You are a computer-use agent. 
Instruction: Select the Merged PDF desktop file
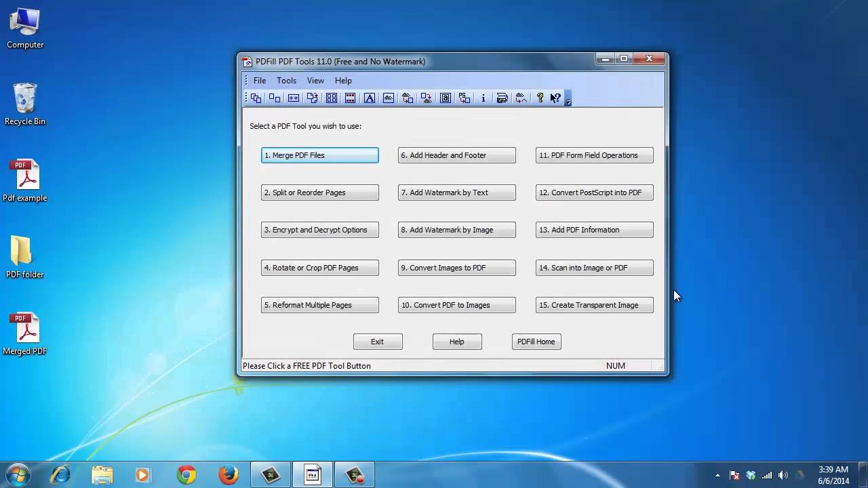point(25,334)
